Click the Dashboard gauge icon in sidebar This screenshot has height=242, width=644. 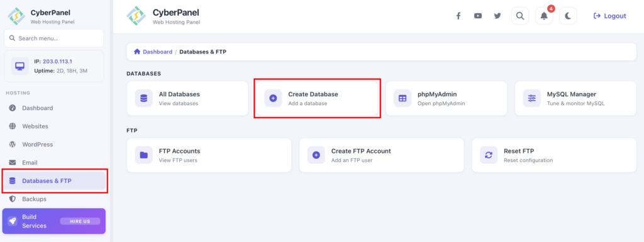click(13, 108)
